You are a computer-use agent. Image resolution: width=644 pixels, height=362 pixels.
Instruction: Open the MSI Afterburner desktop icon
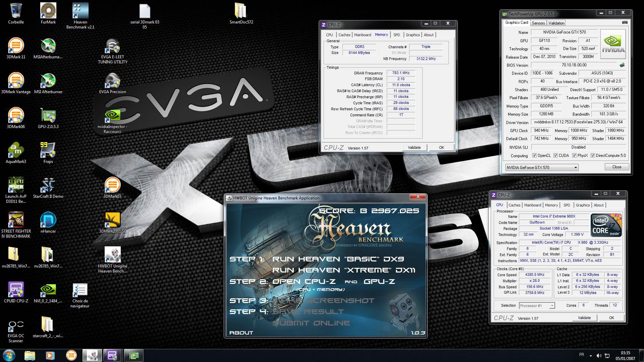48,83
